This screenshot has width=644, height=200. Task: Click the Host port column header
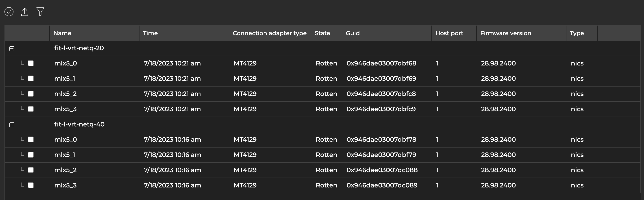click(x=449, y=33)
